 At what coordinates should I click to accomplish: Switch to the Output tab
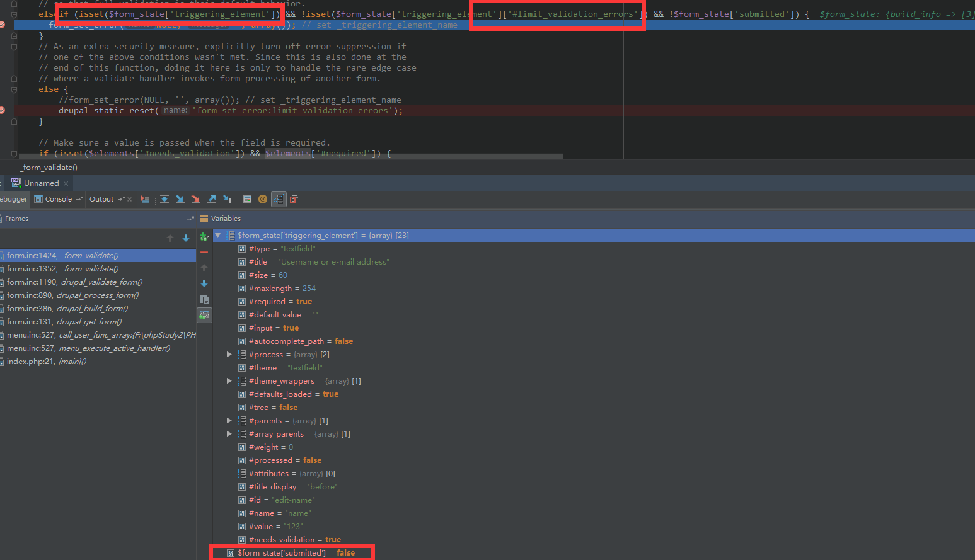101,199
